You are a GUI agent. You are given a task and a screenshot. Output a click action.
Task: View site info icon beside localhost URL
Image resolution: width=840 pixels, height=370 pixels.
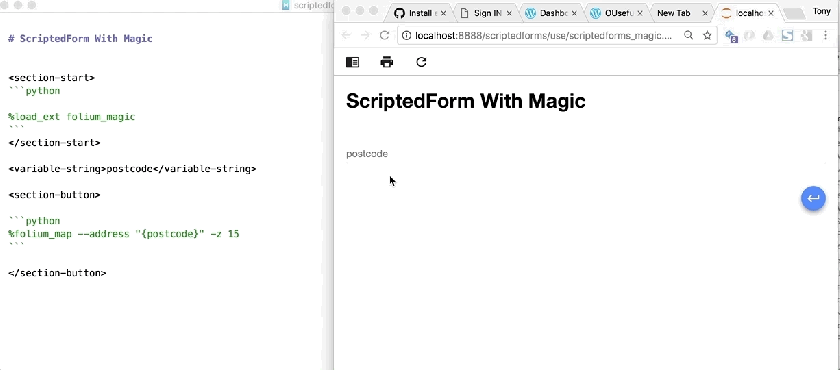click(x=407, y=35)
